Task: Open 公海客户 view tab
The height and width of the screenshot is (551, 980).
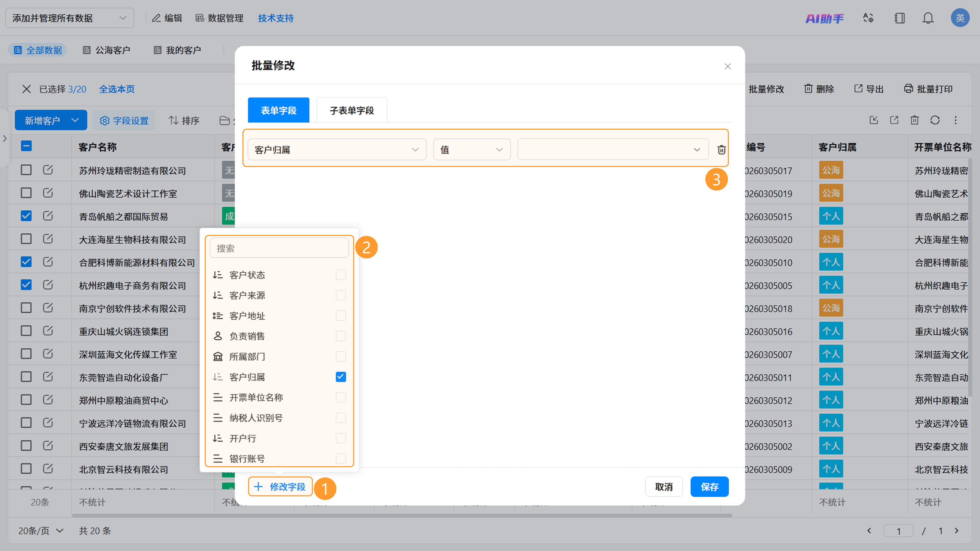Action: pos(106,50)
